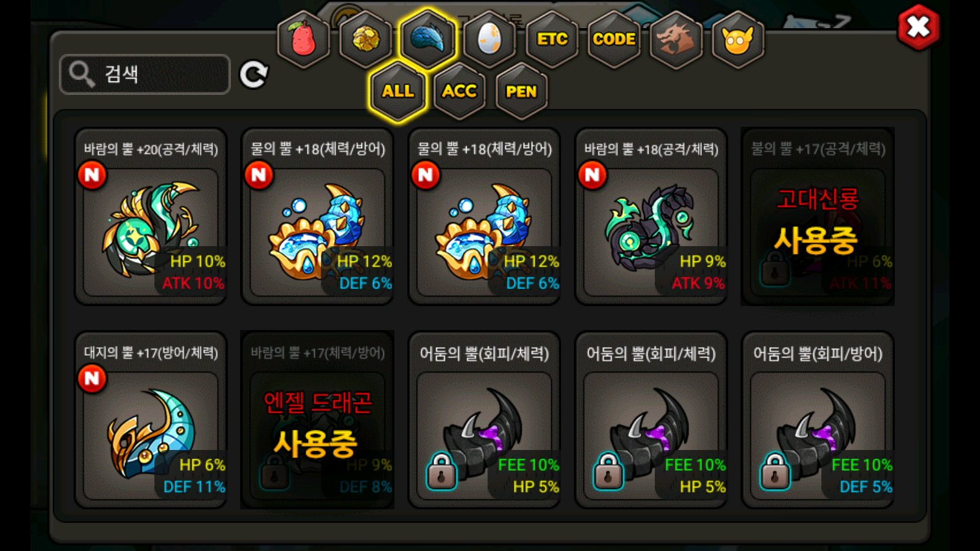Select 대지의 뿔 +17 item card
The image size is (980, 551).
151,420
